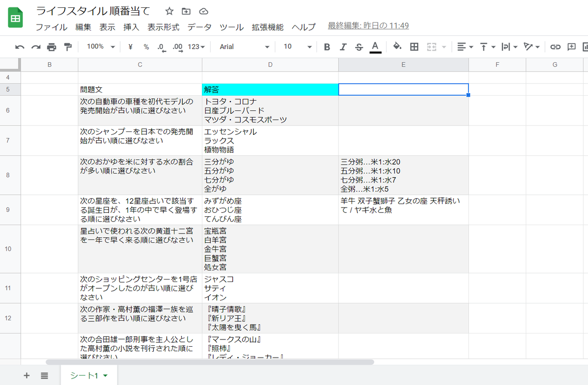588x385 pixels.
Task: Open the Arial font dropdown
Action: coord(245,47)
